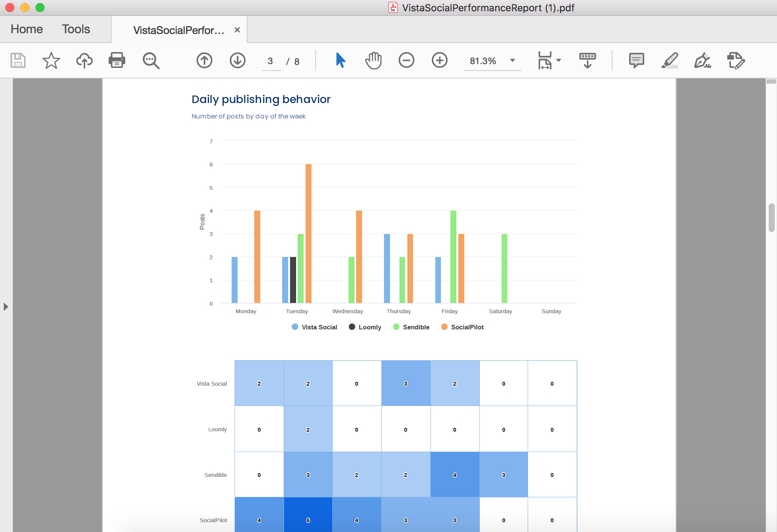Expand the left navigation pane triangle

point(6,306)
